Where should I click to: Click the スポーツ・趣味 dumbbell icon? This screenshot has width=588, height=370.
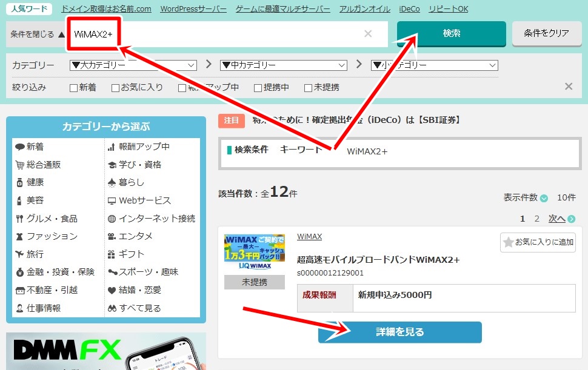[113, 273]
